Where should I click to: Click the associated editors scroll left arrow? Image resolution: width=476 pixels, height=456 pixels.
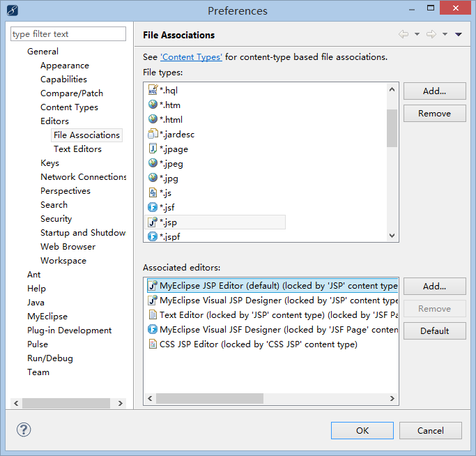point(150,398)
